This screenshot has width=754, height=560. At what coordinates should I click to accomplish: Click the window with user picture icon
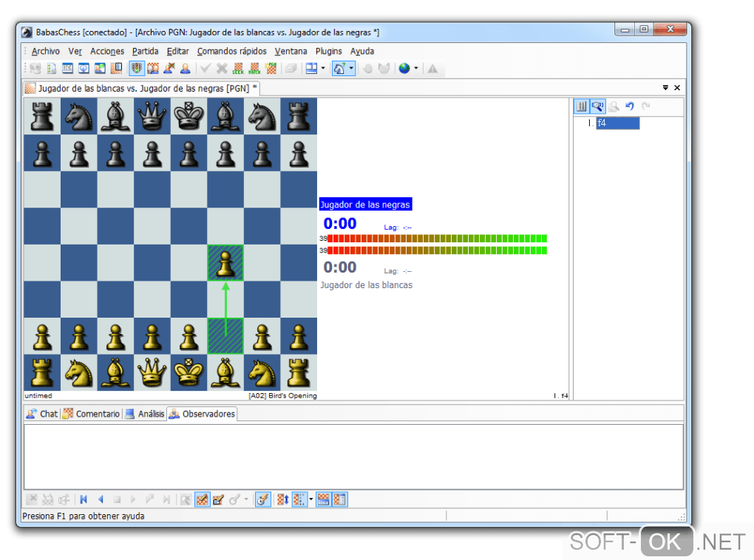(x=100, y=69)
